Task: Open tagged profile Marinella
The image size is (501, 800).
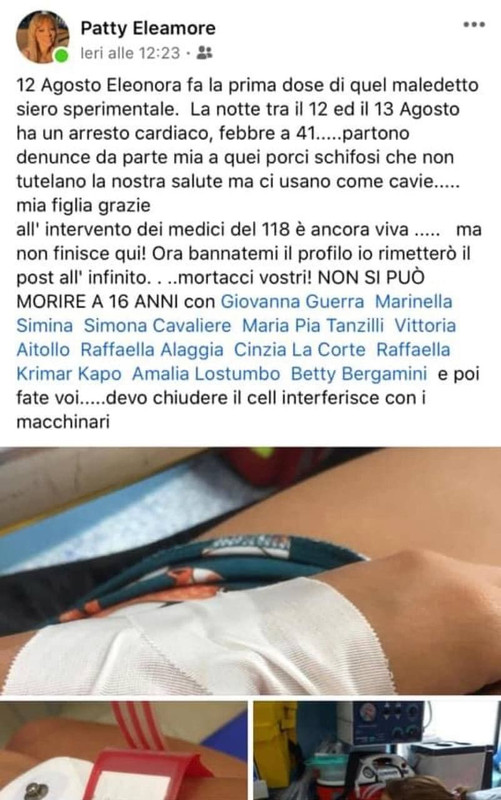Action: coord(414,302)
